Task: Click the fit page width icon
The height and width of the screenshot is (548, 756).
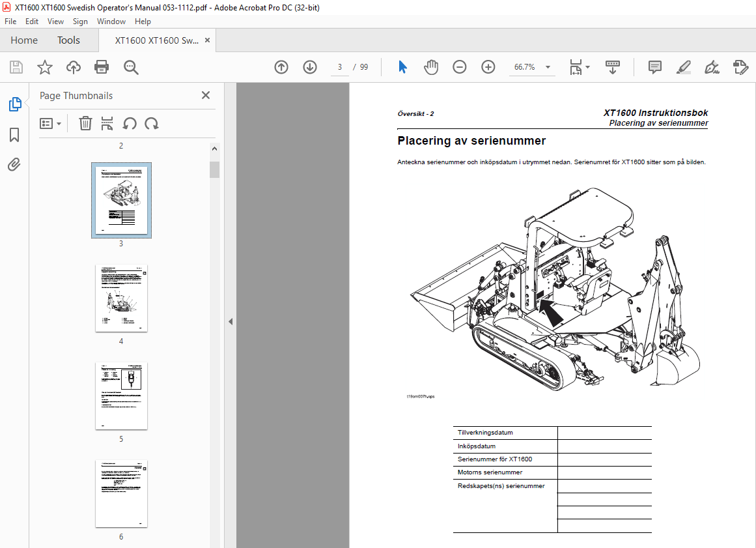Action: tap(576, 67)
